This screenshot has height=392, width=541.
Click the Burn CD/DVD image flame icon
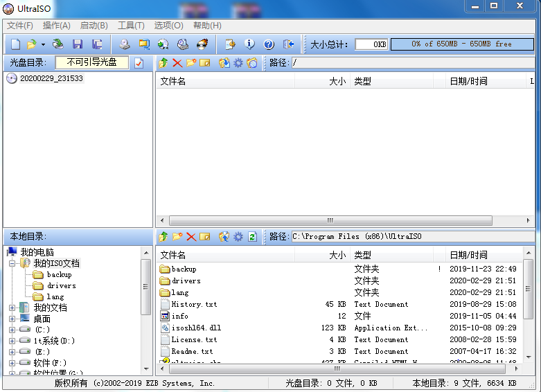(x=202, y=44)
